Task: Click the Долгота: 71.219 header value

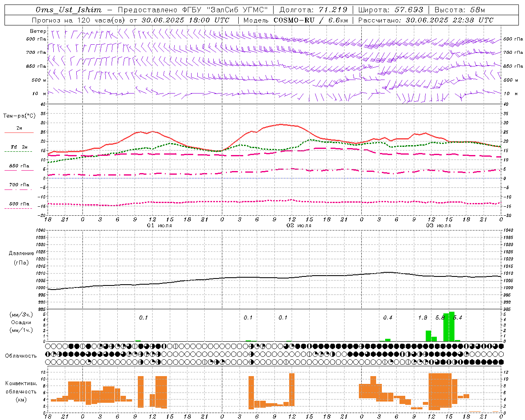Action: click(x=313, y=10)
